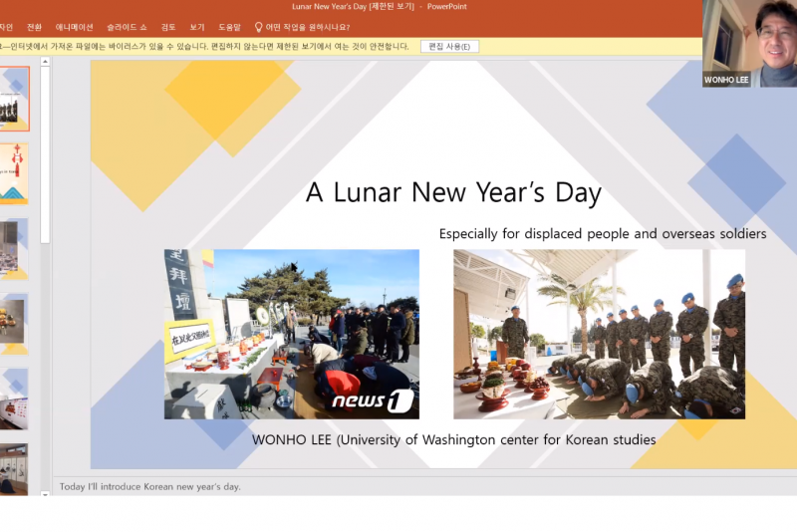Open the 보기 (View) ribbon tab

click(x=196, y=27)
